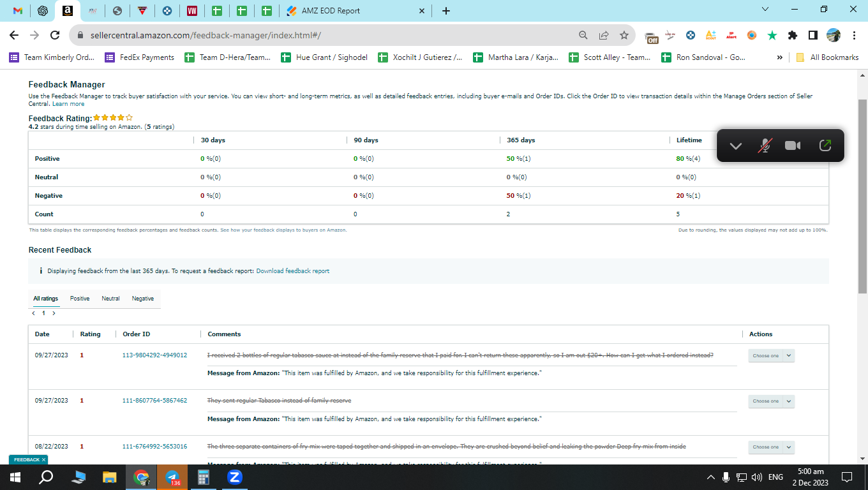Open the IP Alert extension
Image resolution: width=868 pixels, height=490 pixels.
click(x=731, y=35)
